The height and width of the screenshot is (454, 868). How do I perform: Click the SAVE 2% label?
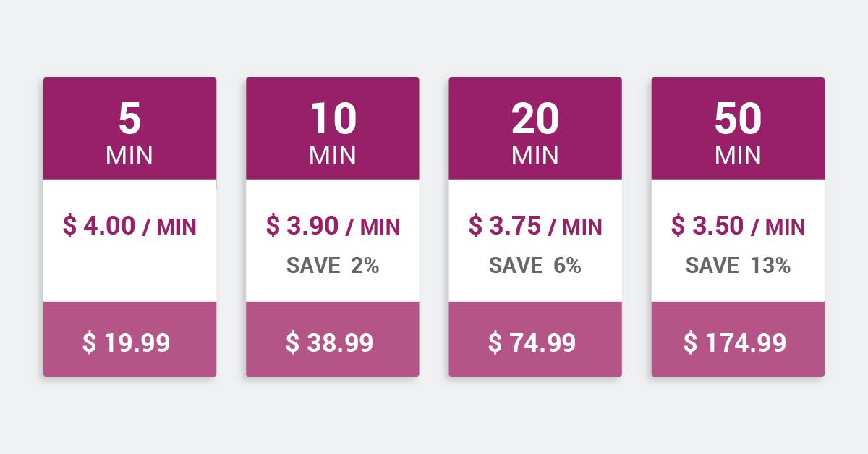click(x=333, y=266)
